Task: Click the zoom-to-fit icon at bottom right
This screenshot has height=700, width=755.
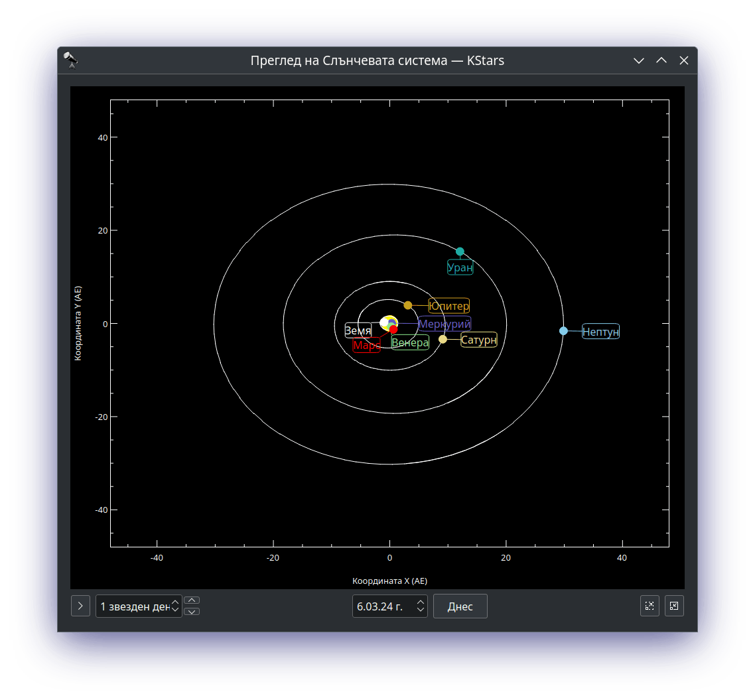Action: point(650,606)
